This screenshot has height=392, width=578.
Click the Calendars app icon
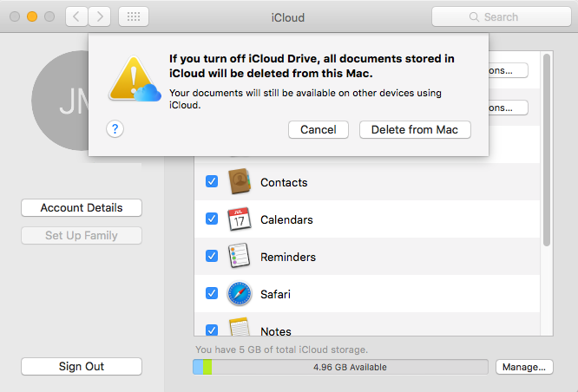[240, 219]
